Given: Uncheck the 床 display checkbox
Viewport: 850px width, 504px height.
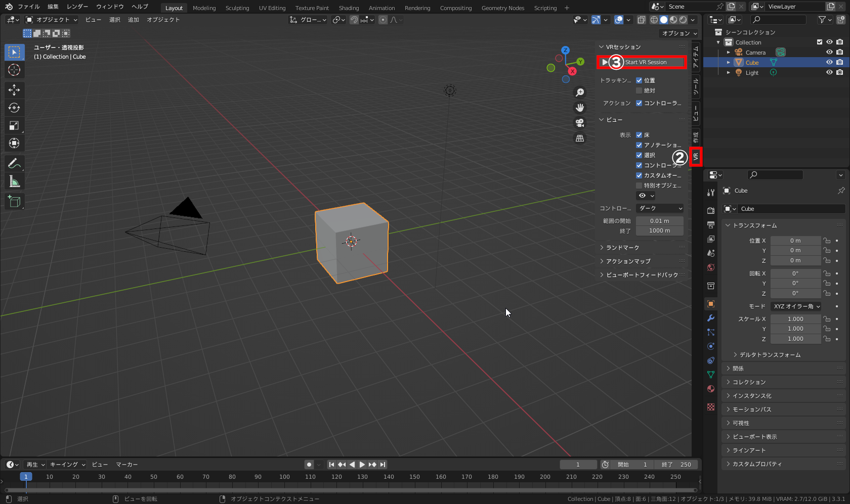Looking at the screenshot, I should pos(640,134).
